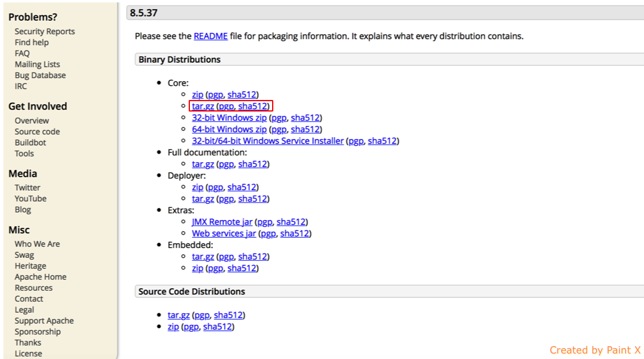Download the 64-bit Windows zip
The width and height of the screenshot is (644, 359).
[x=229, y=129]
